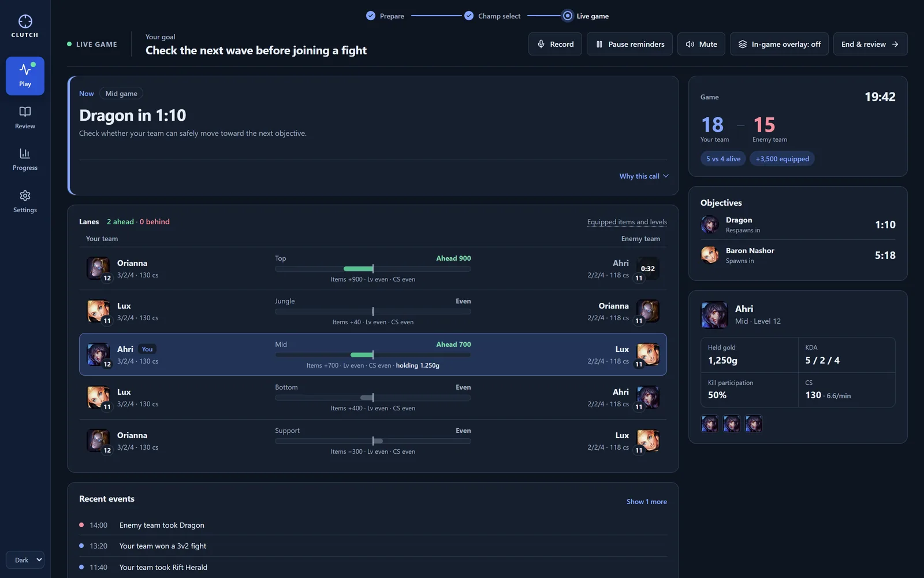Click enemy Lux portrait in Mid row
The width and height of the screenshot is (924, 578).
[x=648, y=354]
